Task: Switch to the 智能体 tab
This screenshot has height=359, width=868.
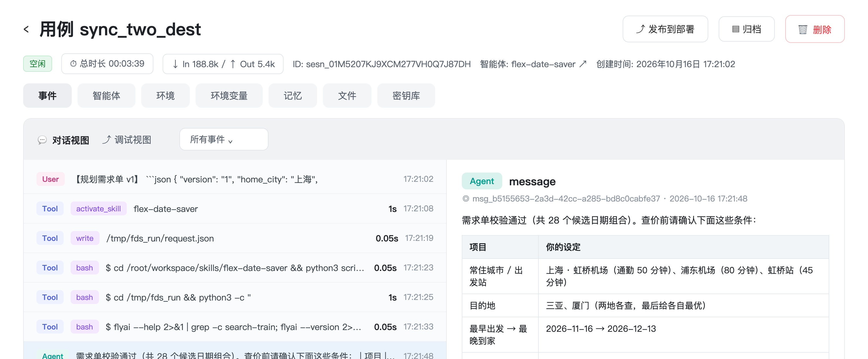Action: (x=106, y=96)
